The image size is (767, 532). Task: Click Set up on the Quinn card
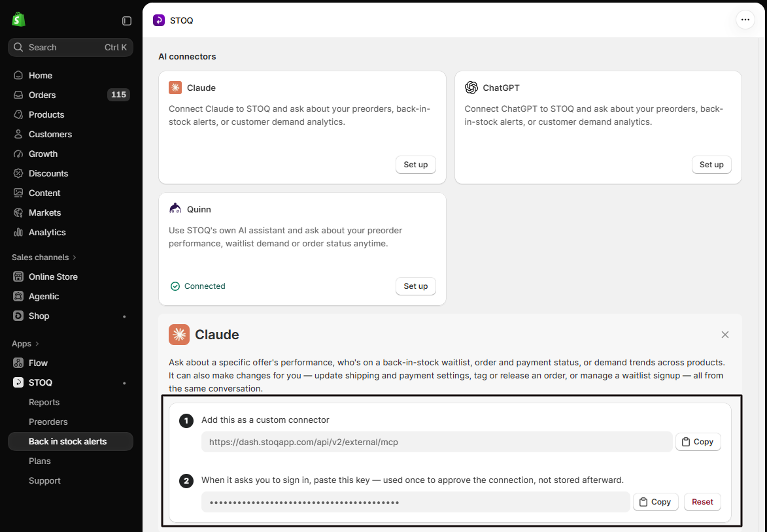point(415,286)
